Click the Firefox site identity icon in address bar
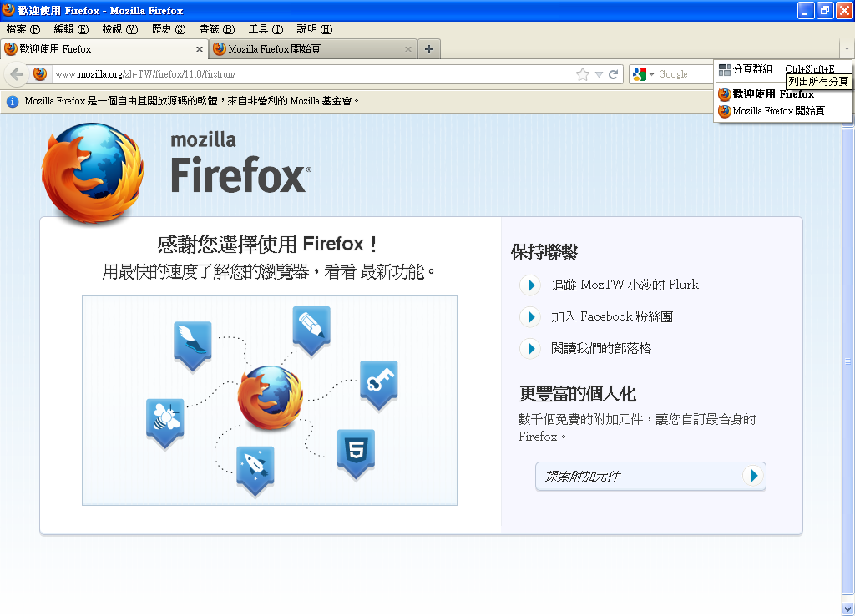The image size is (855, 616). [40, 74]
